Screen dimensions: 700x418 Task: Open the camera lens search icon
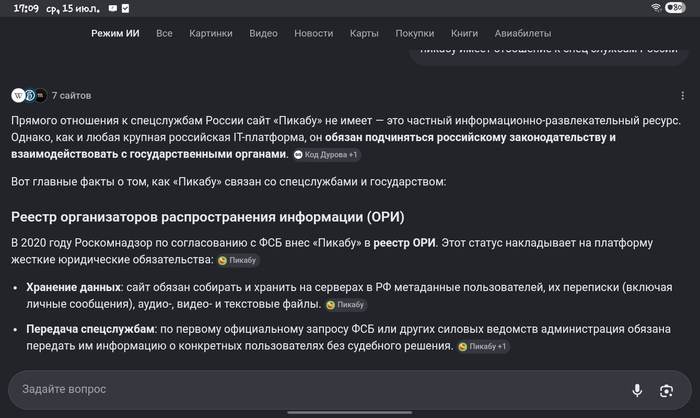(x=666, y=391)
